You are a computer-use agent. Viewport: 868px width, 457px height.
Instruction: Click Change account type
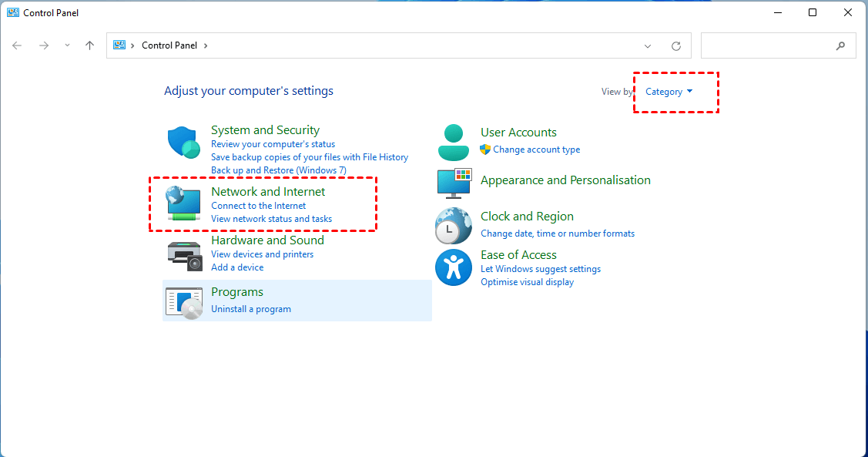[536, 150]
